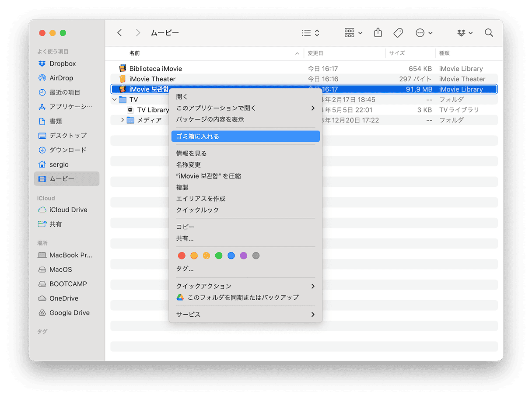Expand the クイックアクション submenu

(x=245, y=286)
